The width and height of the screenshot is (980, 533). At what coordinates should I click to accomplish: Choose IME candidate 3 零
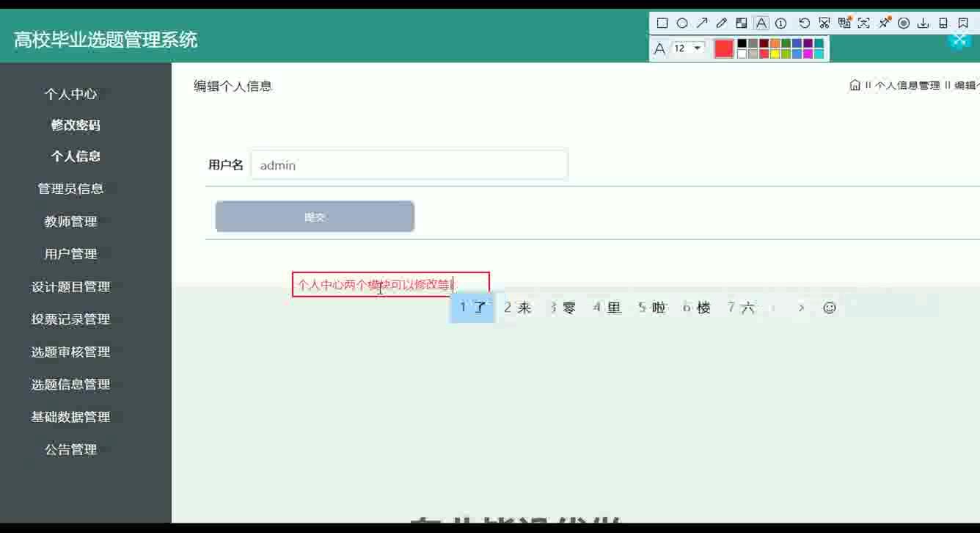pos(563,308)
